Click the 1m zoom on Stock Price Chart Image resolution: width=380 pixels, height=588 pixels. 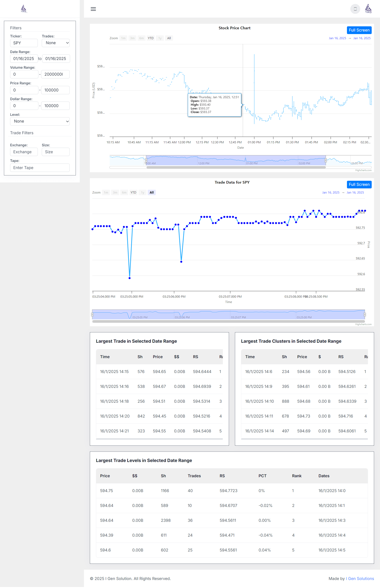tap(123, 38)
